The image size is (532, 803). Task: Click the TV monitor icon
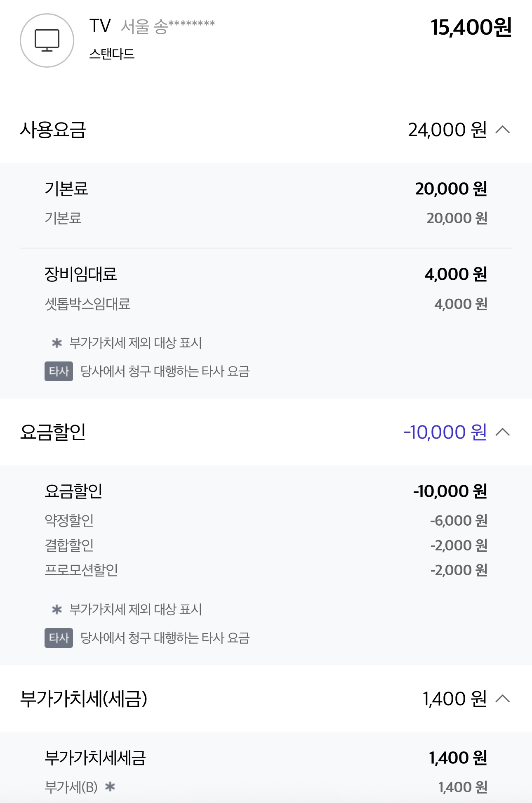[x=47, y=40]
